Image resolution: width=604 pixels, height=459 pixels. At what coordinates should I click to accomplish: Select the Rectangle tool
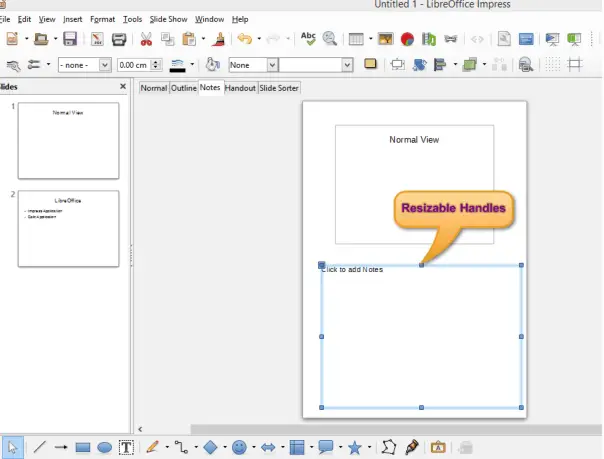pyautogui.click(x=83, y=447)
